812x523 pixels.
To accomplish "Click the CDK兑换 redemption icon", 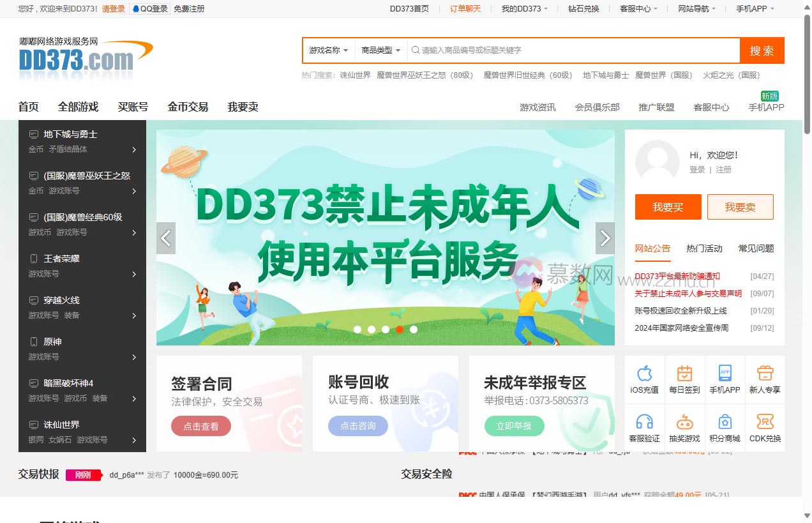I will [765, 425].
